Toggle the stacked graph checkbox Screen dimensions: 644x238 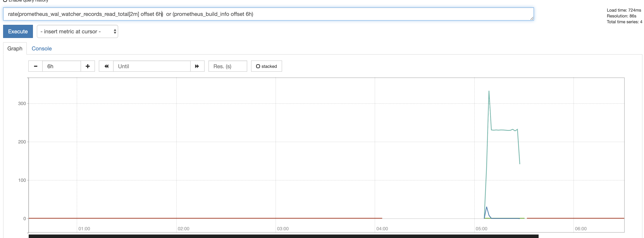(258, 66)
